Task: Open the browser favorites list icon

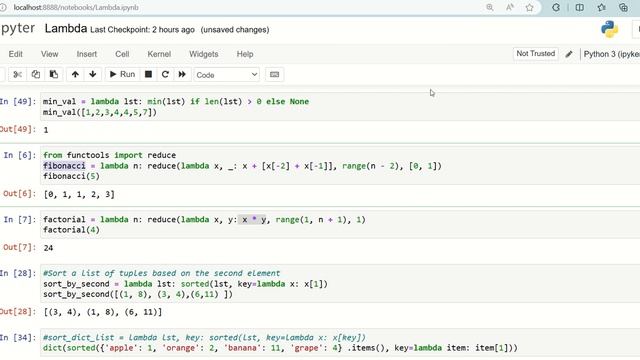Action: [x=602, y=7]
